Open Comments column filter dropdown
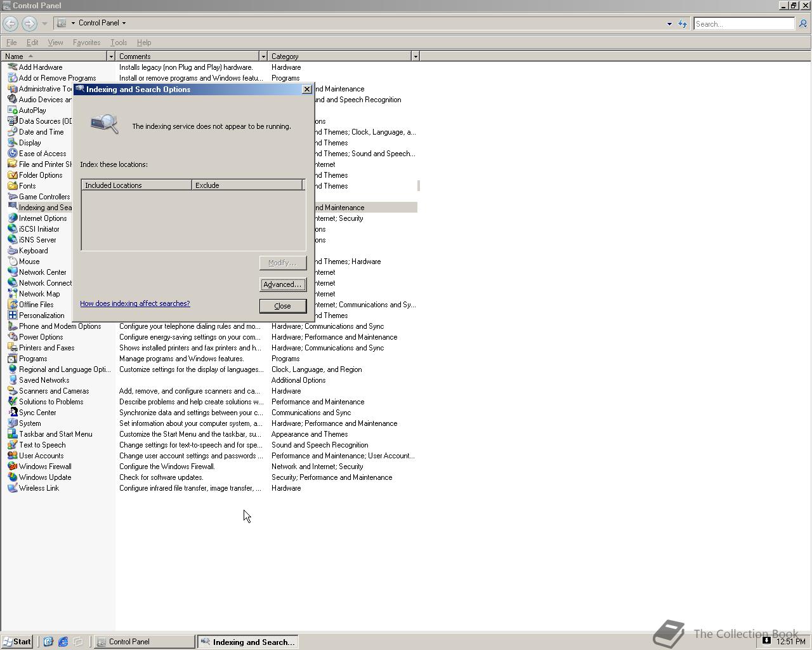This screenshot has height=650, width=812. click(263, 56)
